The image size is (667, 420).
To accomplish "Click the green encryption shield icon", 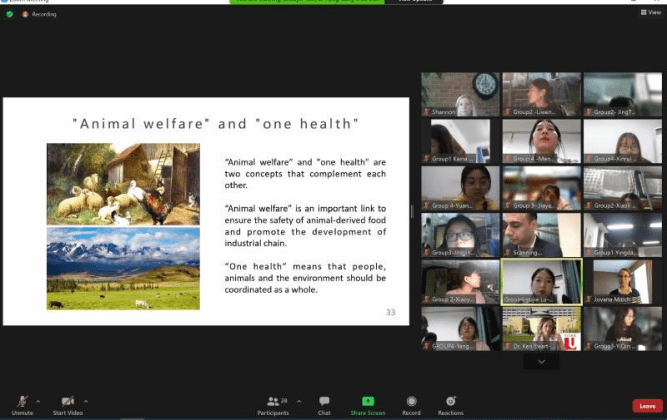I will [9, 14].
